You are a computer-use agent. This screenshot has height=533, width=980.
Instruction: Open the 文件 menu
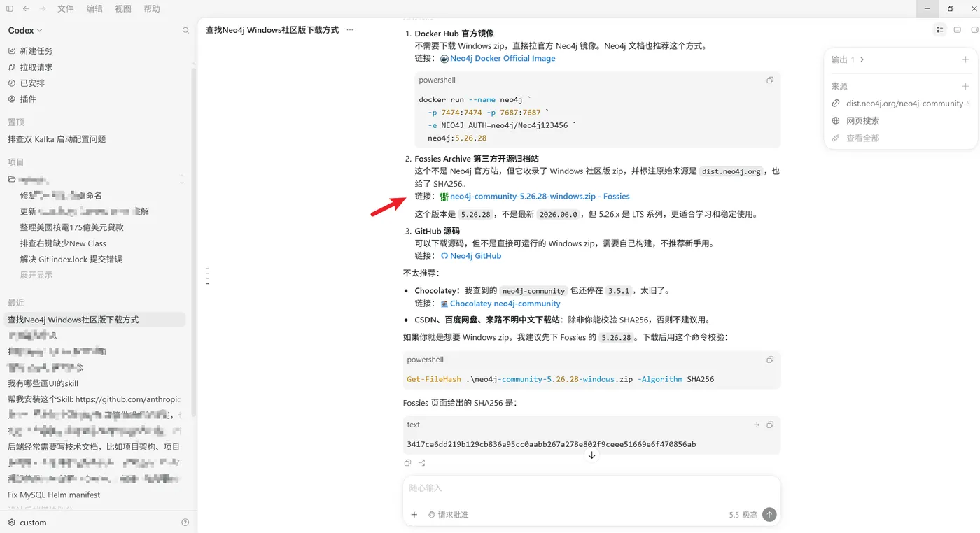66,9
